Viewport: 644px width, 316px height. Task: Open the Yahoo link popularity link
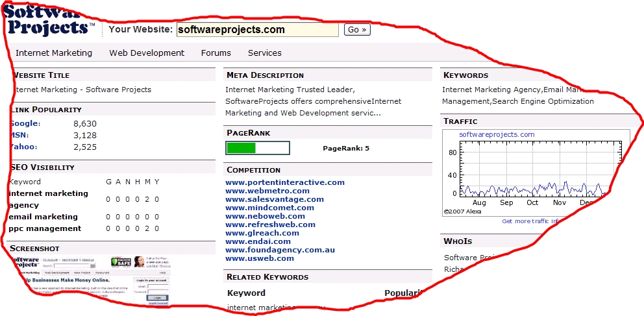[23, 147]
